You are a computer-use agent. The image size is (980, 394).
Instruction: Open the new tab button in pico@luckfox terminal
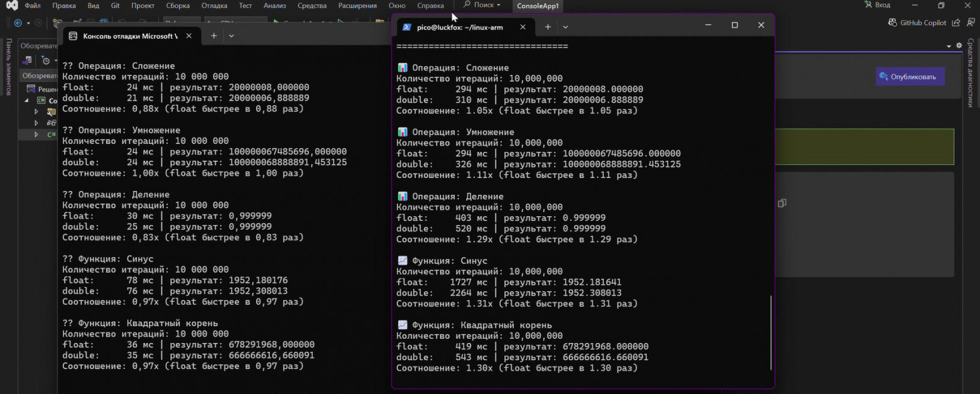548,27
